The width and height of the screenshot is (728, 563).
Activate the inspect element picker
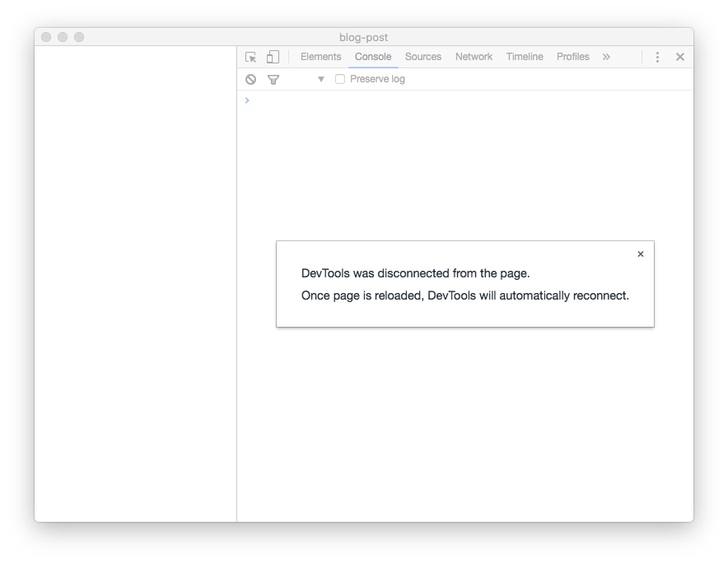coord(251,57)
